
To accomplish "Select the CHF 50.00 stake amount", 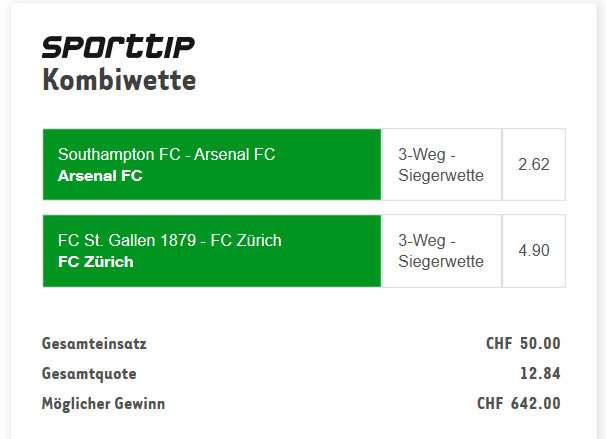I will point(523,344).
